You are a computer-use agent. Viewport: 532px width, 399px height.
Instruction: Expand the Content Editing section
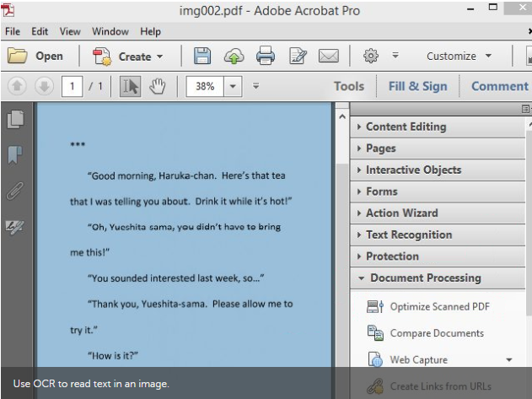[x=438, y=127]
